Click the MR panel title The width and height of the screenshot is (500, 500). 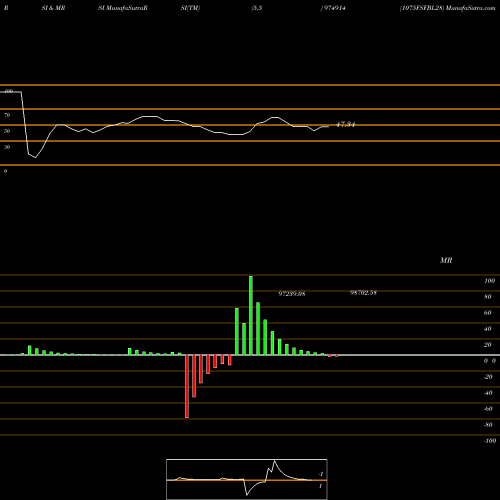446,260
